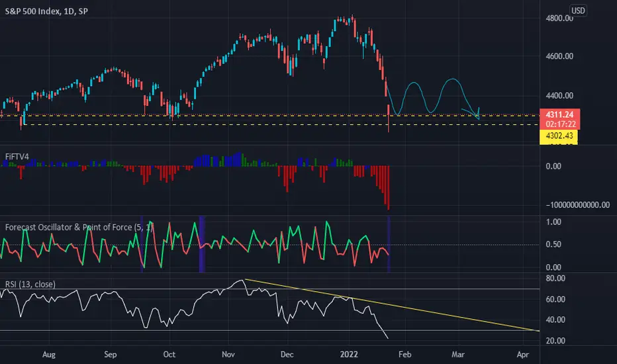The image size is (617, 364).
Task: Click the oscillator scale value 0.50
Action: point(553,244)
